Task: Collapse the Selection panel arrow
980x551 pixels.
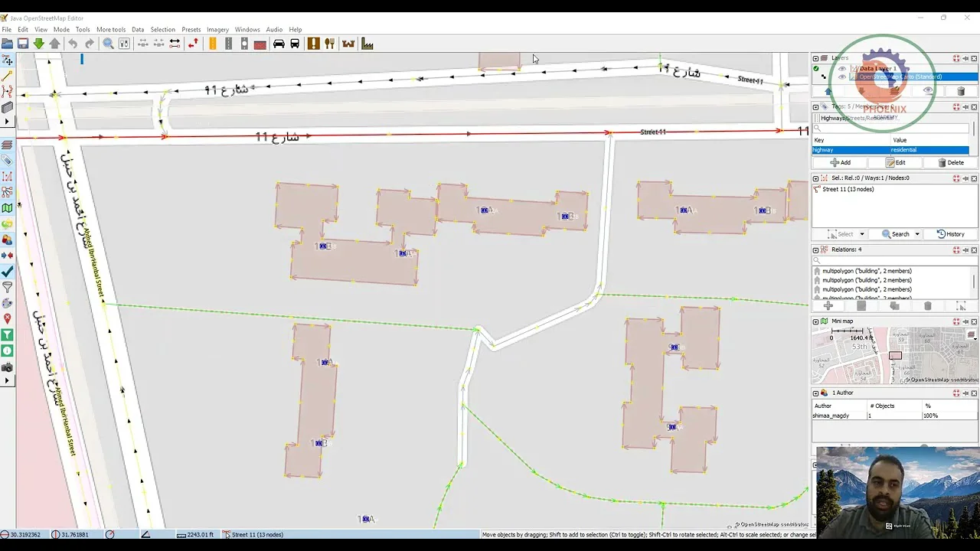Action: click(815, 178)
